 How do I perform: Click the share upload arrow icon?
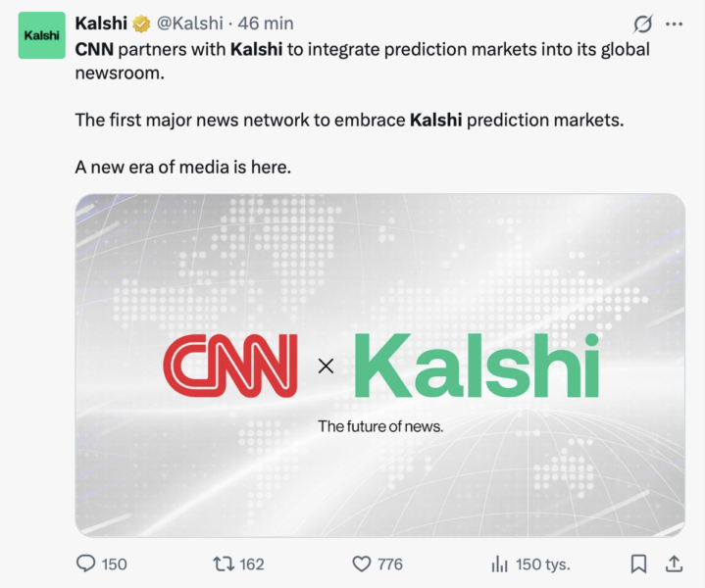(x=674, y=563)
